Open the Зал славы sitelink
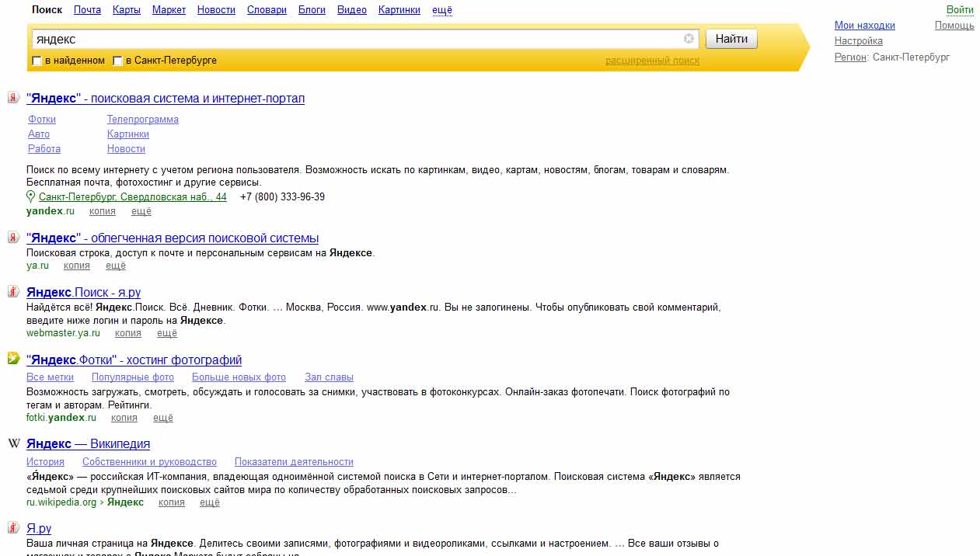Screen dimensions: 980x556 [330, 377]
